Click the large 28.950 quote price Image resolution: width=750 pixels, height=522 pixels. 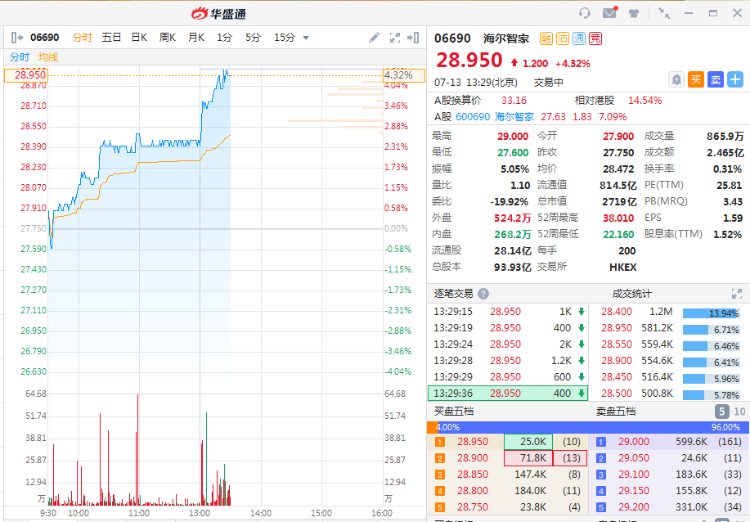click(469, 60)
